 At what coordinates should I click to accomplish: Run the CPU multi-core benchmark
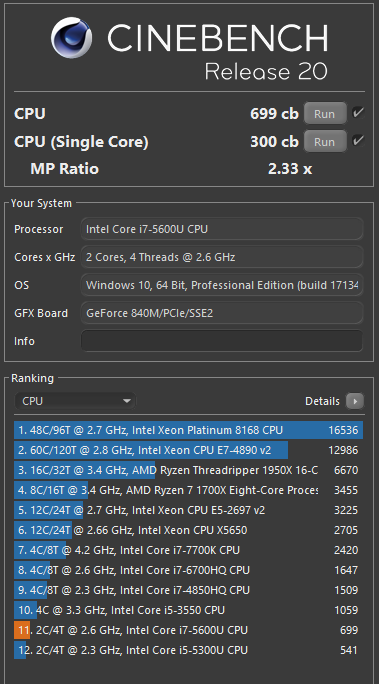coord(325,114)
